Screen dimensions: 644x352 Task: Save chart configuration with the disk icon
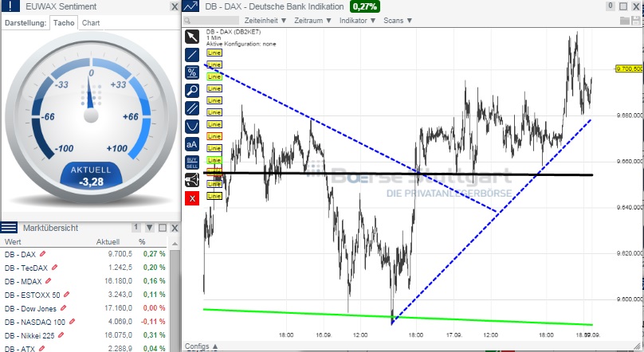(x=636, y=21)
